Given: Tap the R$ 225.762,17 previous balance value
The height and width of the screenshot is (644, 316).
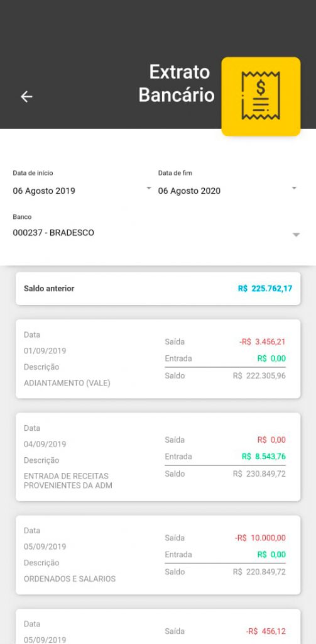Looking at the screenshot, I should [265, 289].
